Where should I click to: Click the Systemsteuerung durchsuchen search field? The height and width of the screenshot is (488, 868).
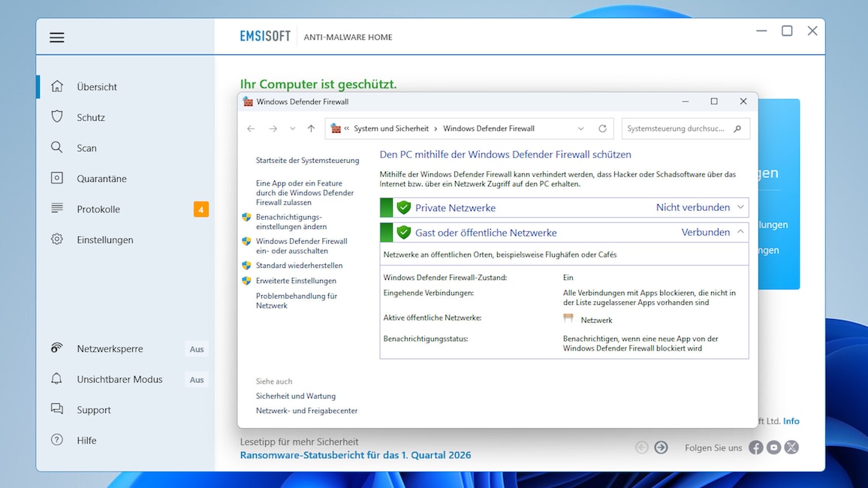[686, 128]
